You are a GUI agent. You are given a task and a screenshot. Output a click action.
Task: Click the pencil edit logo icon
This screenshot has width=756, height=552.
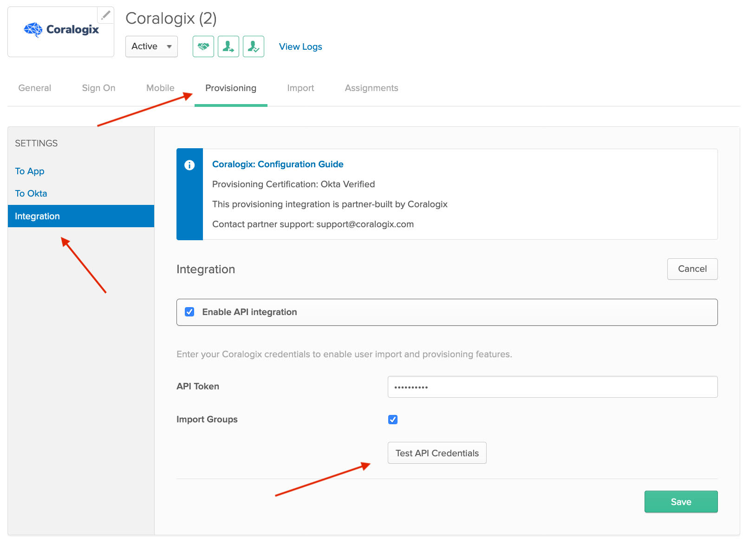coord(106,15)
